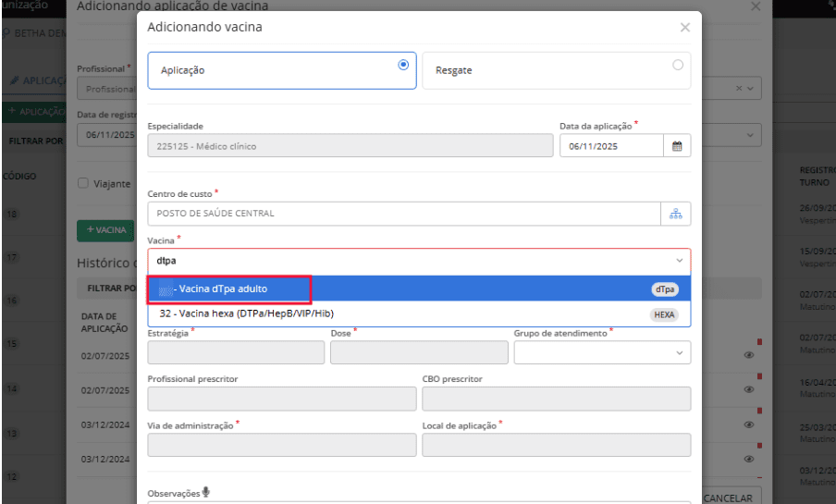Image resolution: width=836 pixels, height=504 pixels.
Task: Click the topmost eye icon in history list
Action: point(748,355)
